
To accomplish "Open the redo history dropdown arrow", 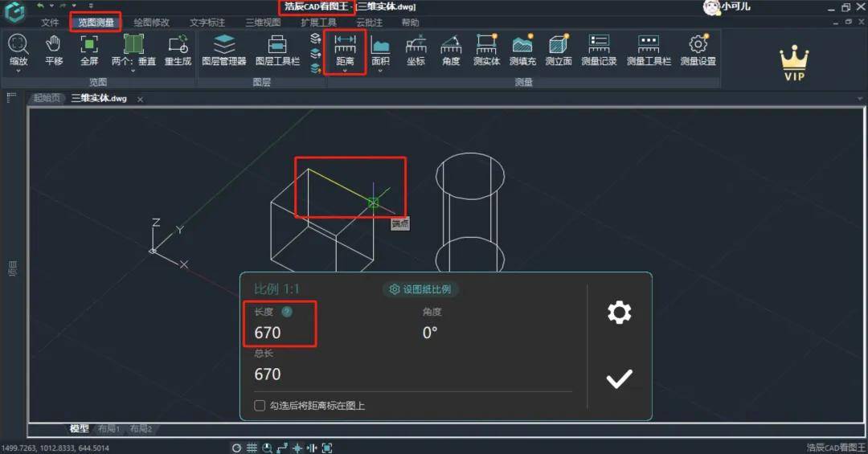I will (74, 6).
